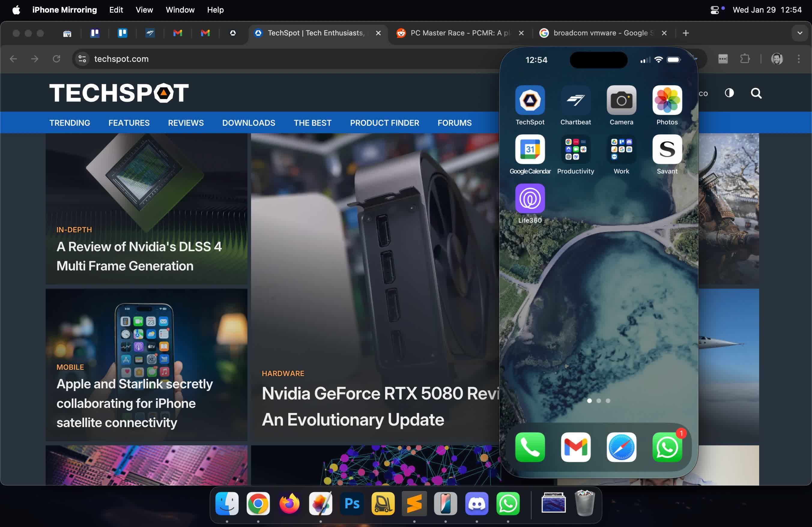The height and width of the screenshot is (527, 812).
Task: Open the REVIEWS section
Action: point(186,123)
